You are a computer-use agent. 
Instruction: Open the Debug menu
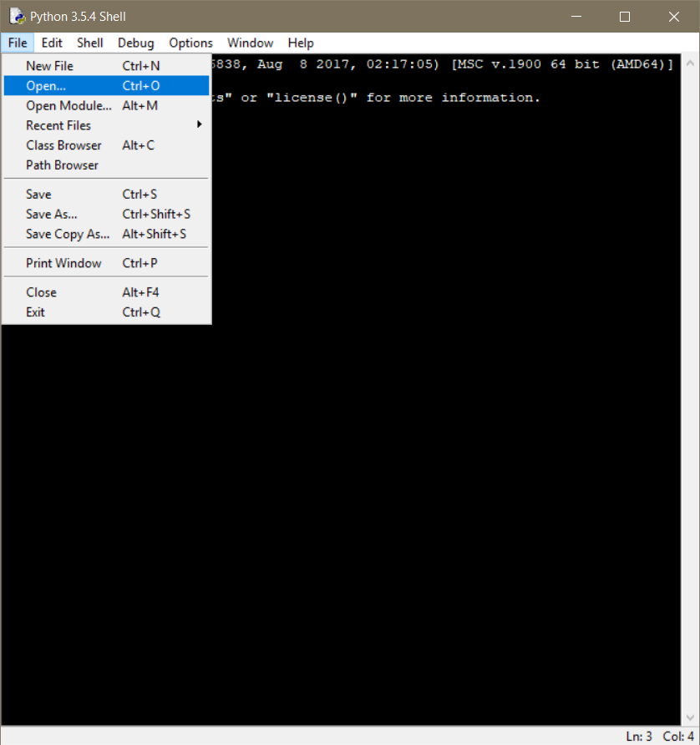pos(136,43)
